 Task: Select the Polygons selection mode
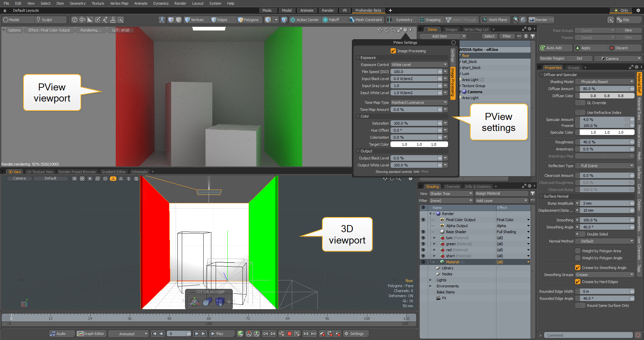(248, 20)
